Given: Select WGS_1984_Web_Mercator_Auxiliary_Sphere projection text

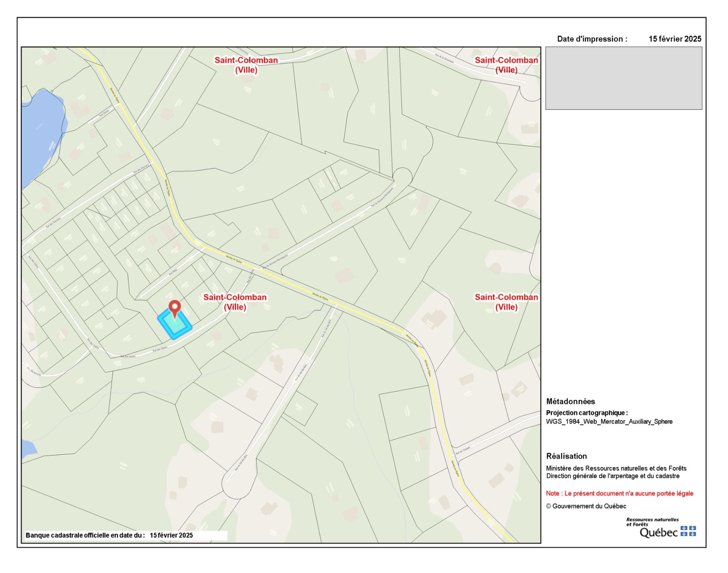Looking at the screenshot, I should [609, 421].
